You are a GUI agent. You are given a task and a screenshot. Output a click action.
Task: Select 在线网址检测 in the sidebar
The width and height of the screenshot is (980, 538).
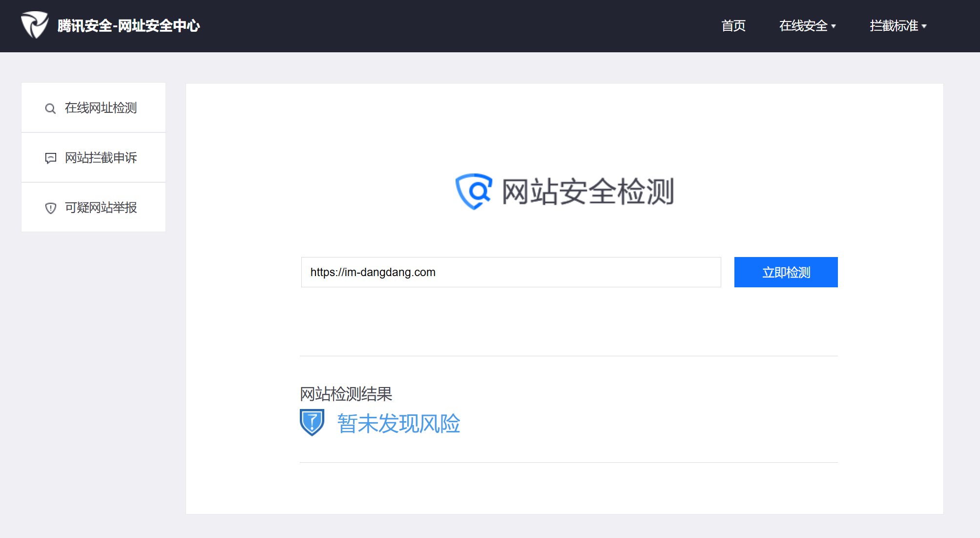pos(101,108)
